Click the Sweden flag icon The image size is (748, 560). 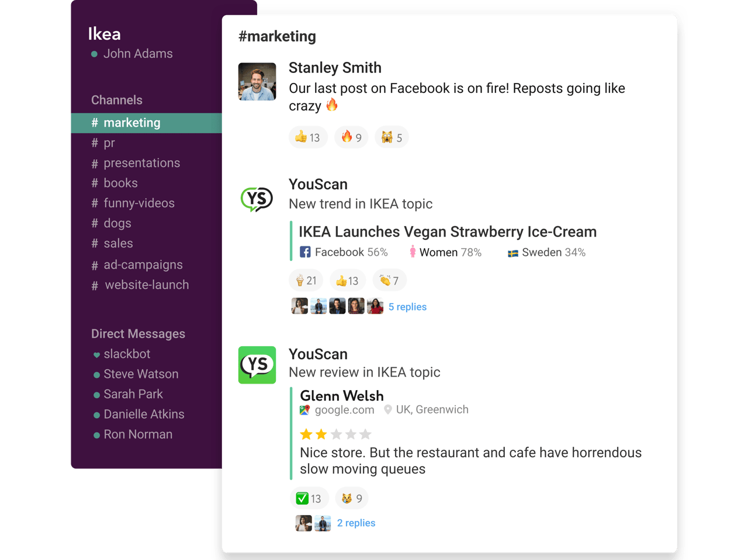[x=512, y=252]
